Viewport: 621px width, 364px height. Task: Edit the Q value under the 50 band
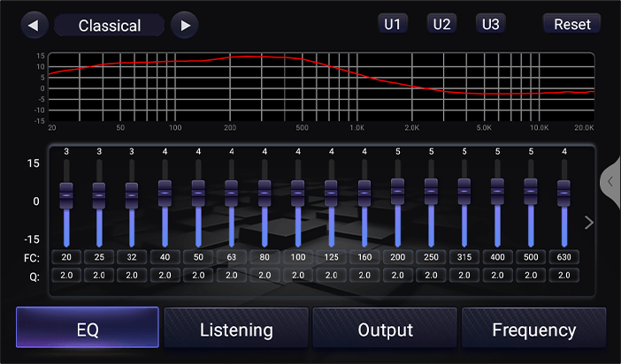[x=198, y=276]
